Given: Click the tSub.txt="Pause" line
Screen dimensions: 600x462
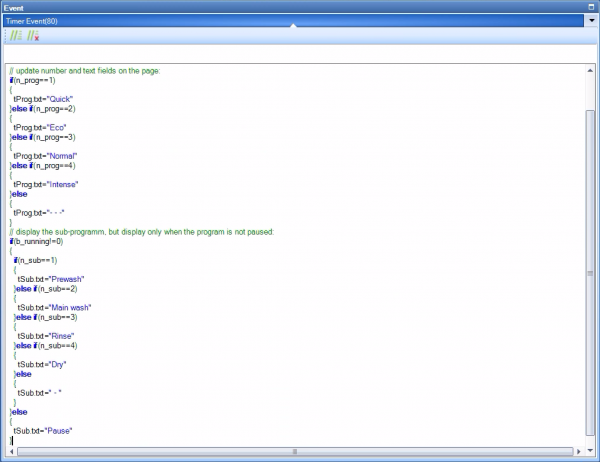Looking at the screenshot, I should coord(50,430).
